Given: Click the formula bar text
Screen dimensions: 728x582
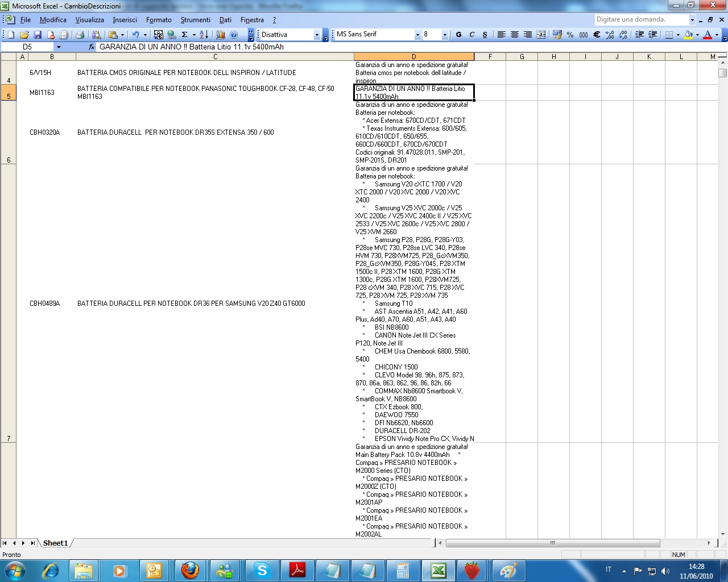Looking at the screenshot, I should coord(191,47).
